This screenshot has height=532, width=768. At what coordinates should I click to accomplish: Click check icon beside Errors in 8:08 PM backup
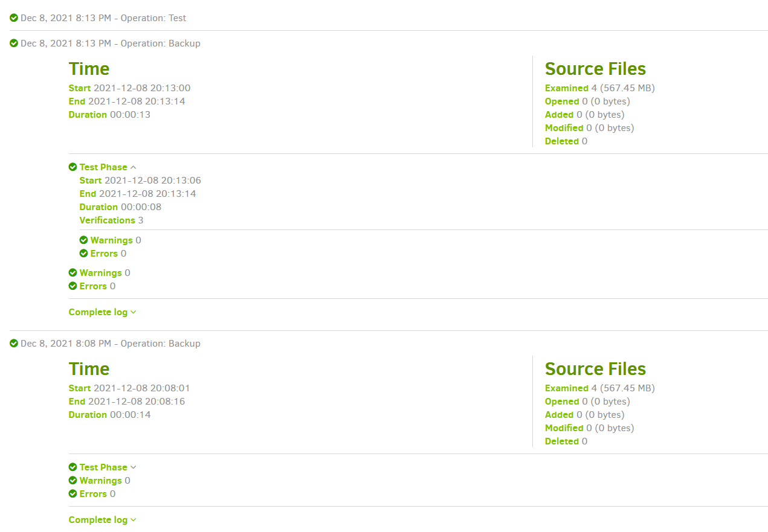73,494
